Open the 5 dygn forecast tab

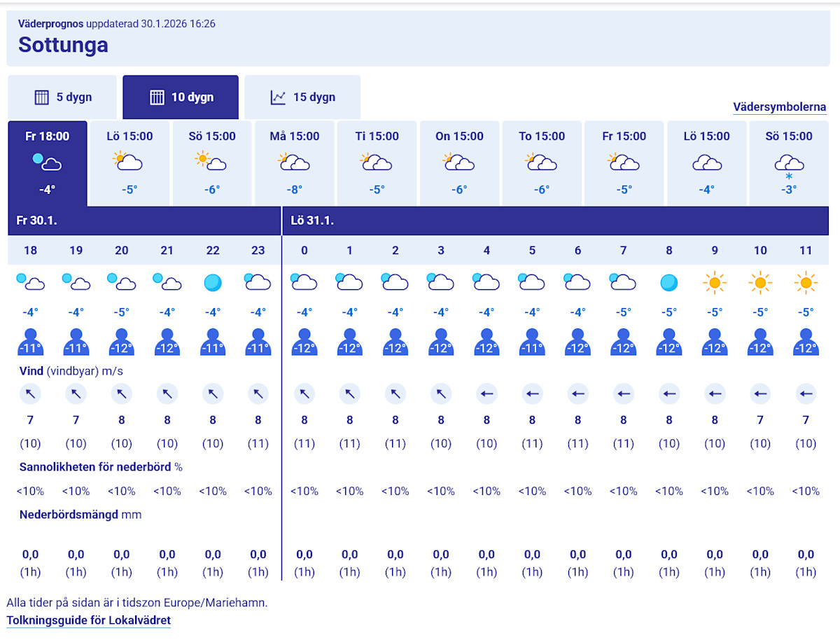(62, 97)
